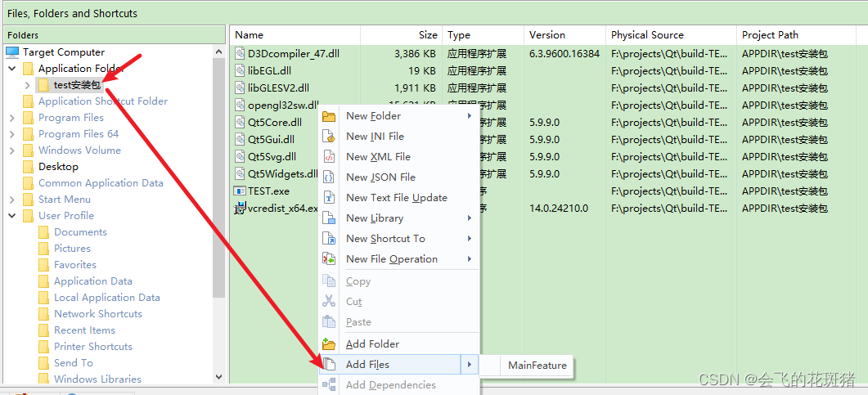Click the New INI File icon
This screenshot has width=868, height=395.
329,137
